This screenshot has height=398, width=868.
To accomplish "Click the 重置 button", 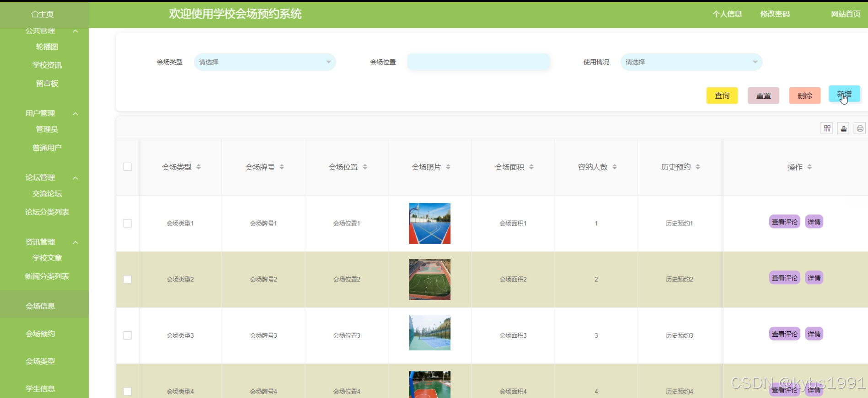I will click(763, 96).
